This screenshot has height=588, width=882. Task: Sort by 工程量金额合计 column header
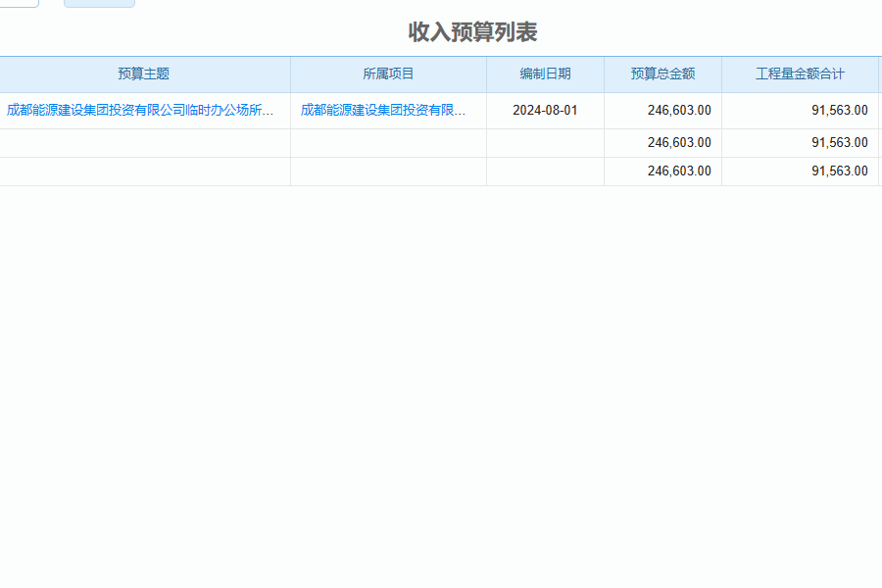click(800, 74)
